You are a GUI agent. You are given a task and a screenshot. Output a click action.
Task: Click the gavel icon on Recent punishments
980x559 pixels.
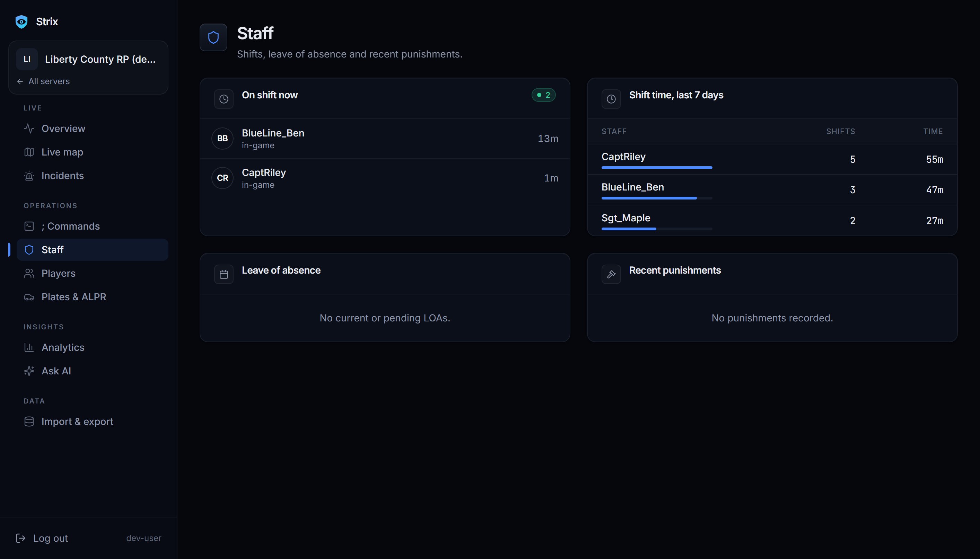click(611, 275)
